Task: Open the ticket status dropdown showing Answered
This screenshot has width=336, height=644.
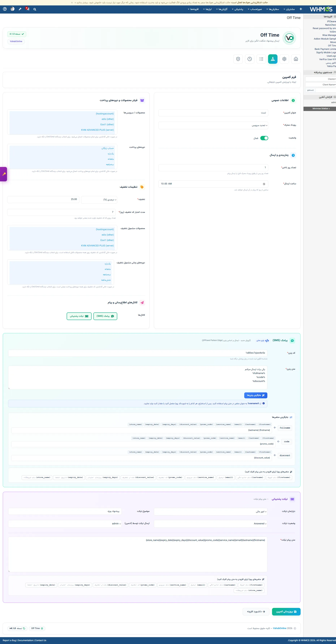Action: (210, 524)
